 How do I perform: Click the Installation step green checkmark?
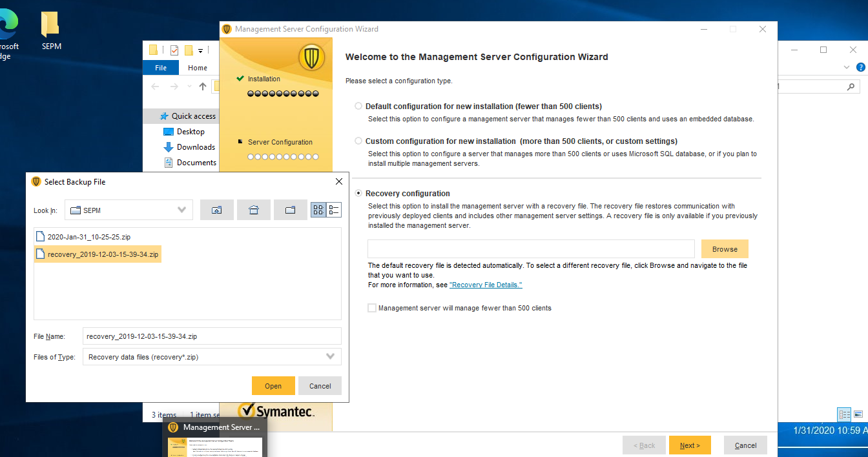coord(240,79)
